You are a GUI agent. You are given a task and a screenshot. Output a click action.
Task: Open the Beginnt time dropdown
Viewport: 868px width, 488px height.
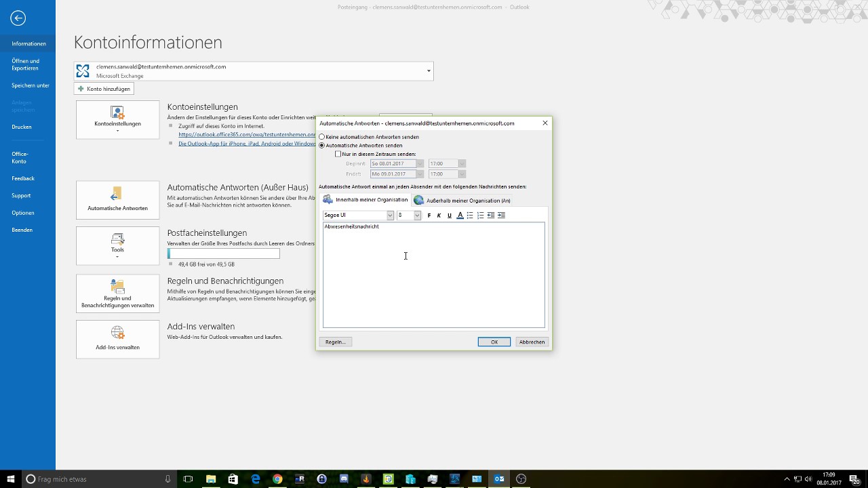[x=462, y=164]
